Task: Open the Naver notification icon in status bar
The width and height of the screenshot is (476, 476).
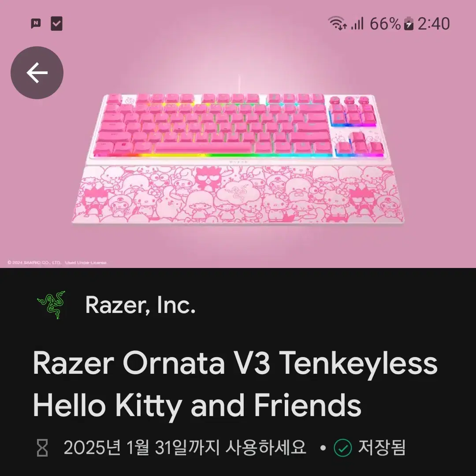Action: point(36,23)
